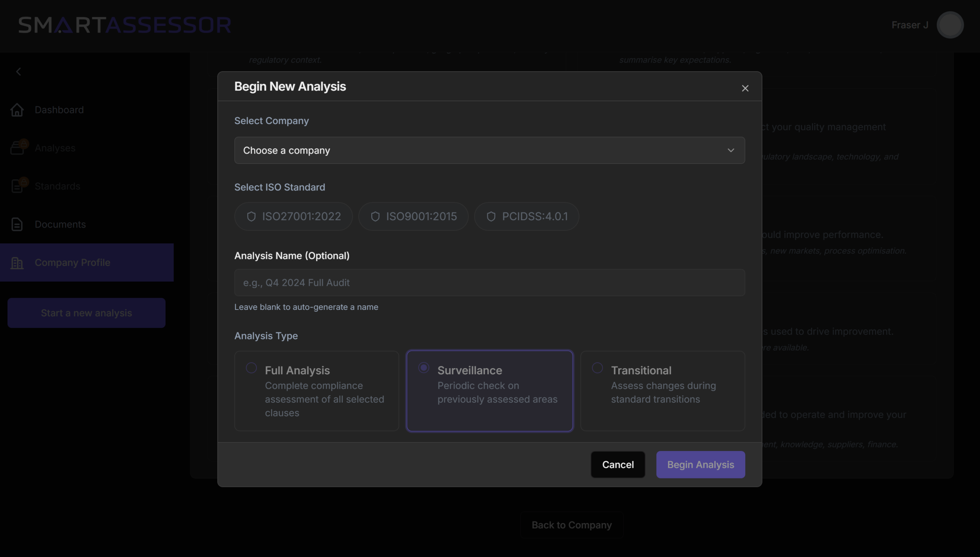Go to Documents in the sidebar

point(60,224)
